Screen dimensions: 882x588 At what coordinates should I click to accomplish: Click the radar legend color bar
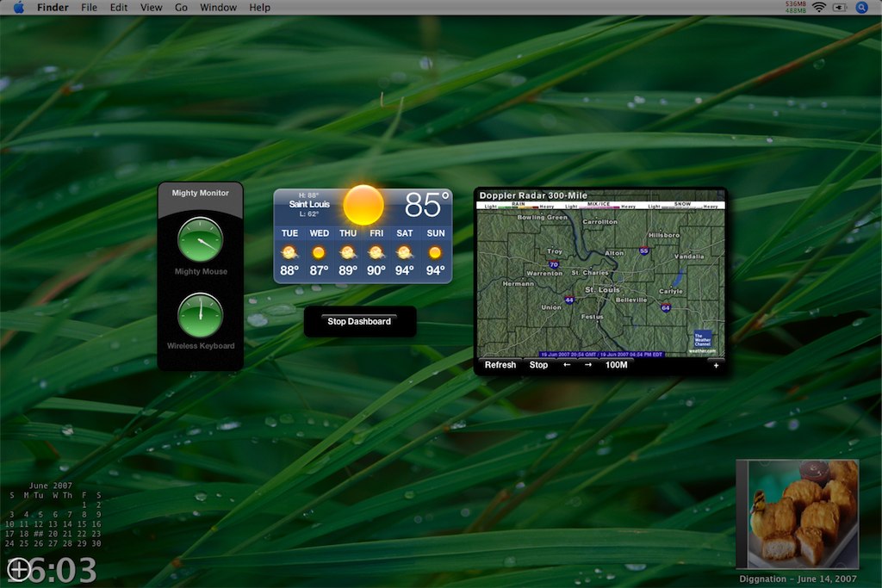coord(600,206)
